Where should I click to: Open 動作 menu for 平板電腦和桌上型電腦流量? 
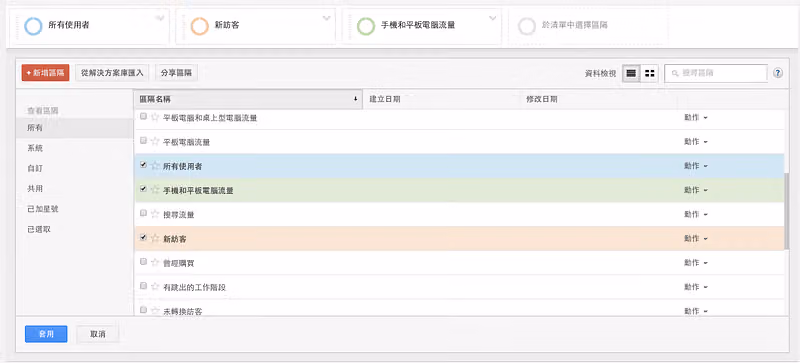696,117
